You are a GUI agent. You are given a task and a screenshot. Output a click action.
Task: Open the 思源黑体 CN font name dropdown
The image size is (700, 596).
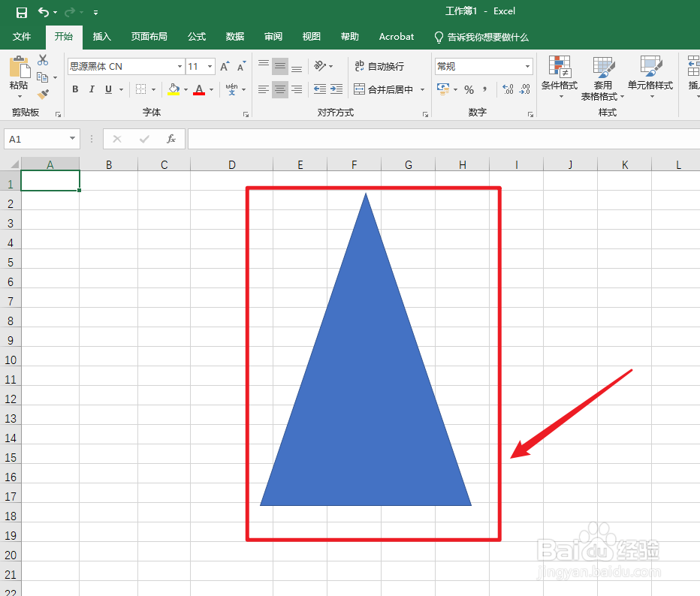[180, 67]
